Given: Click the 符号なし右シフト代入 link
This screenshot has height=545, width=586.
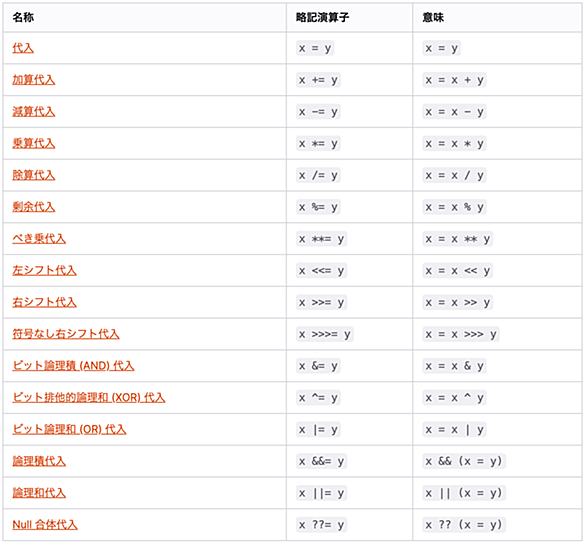Looking at the screenshot, I should (66, 334).
